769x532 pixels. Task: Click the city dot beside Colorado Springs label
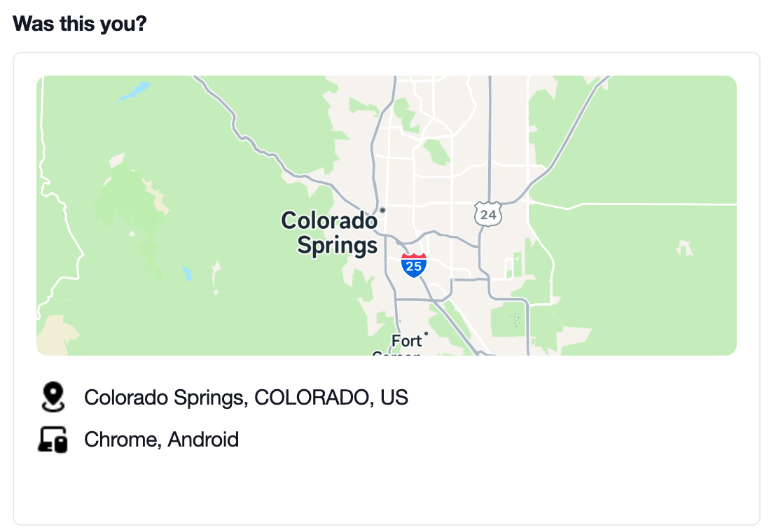coord(382,210)
